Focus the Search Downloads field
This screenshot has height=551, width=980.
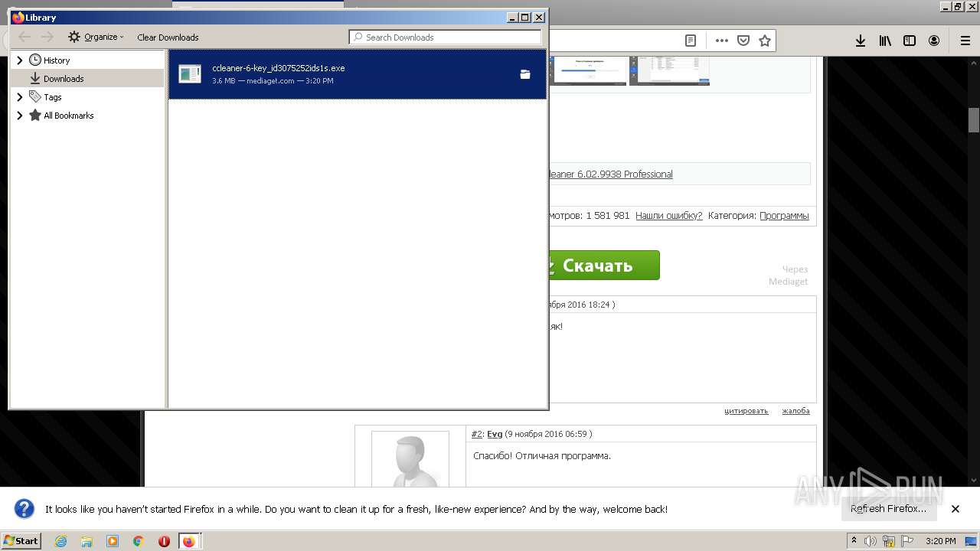coord(445,37)
